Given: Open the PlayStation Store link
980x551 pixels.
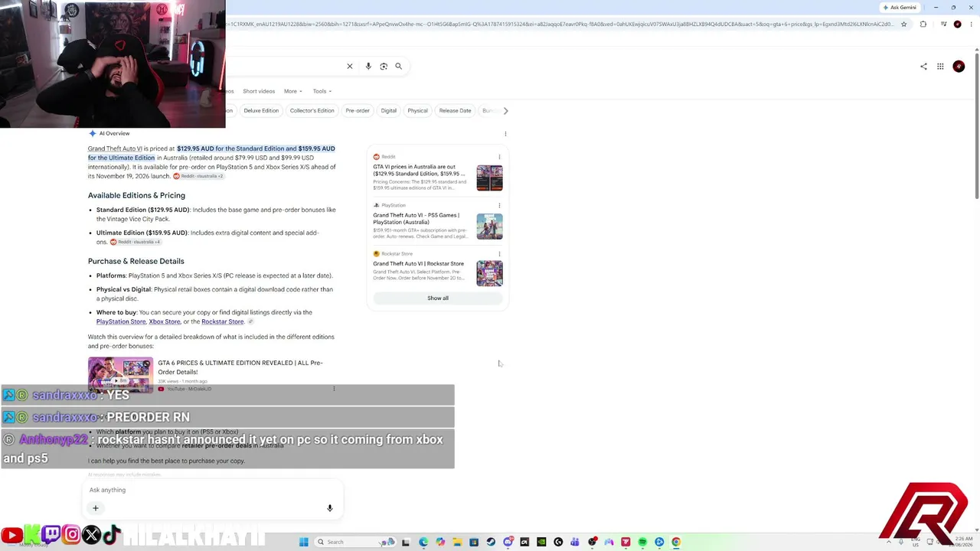Looking at the screenshot, I should pyautogui.click(x=121, y=321).
